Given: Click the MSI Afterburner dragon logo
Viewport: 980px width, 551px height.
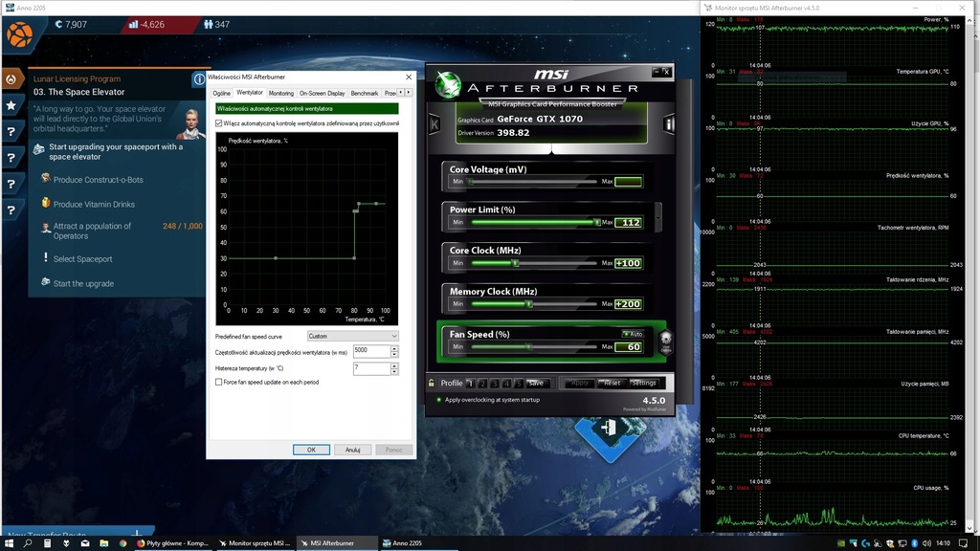Looking at the screenshot, I should pos(448,85).
